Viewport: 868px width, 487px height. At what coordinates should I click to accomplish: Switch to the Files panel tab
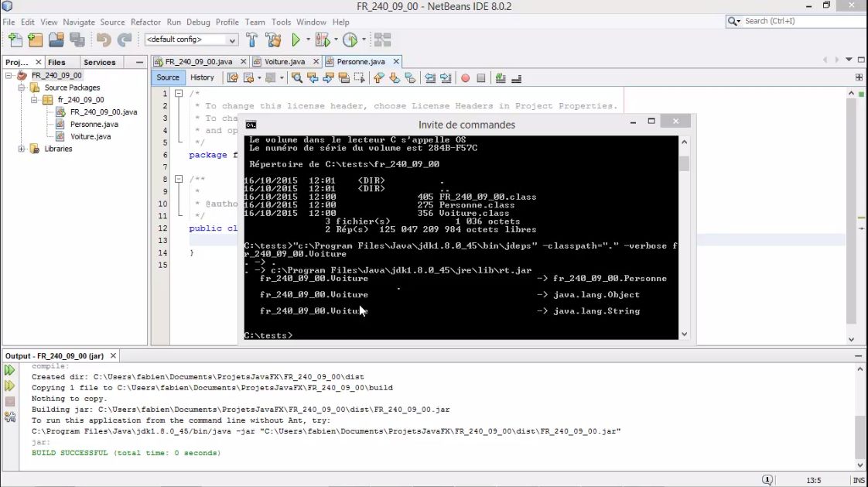56,62
